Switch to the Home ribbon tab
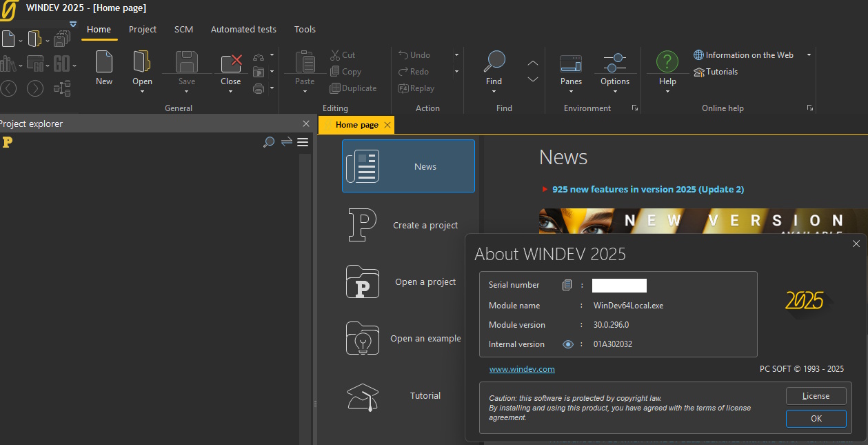The width and height of the screenshot is (868, 445). click(x=99, y=30)
